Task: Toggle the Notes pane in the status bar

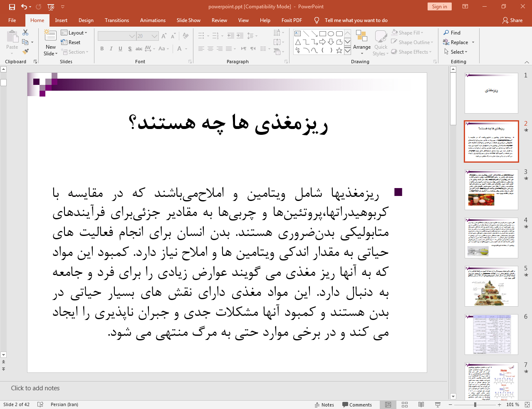Action: click(324, 404)
